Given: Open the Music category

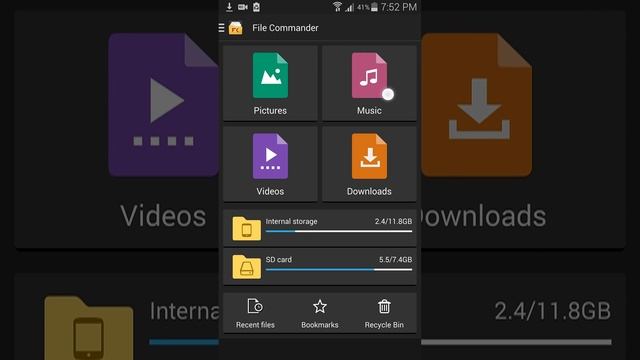Looking at the screenshot, I should point(369,83).
